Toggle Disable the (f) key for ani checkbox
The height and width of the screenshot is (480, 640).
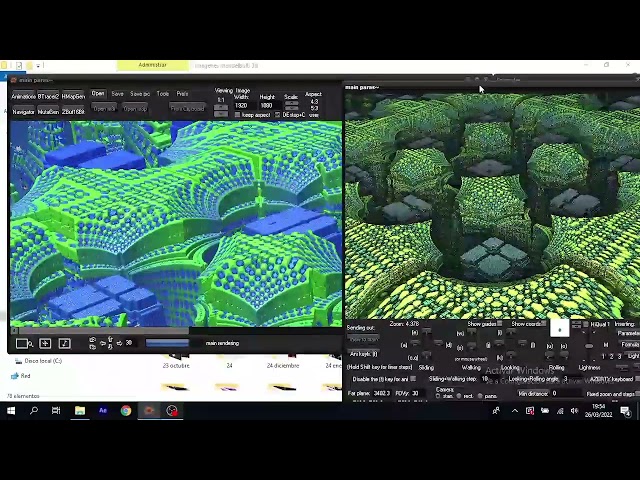coord(413,379)
